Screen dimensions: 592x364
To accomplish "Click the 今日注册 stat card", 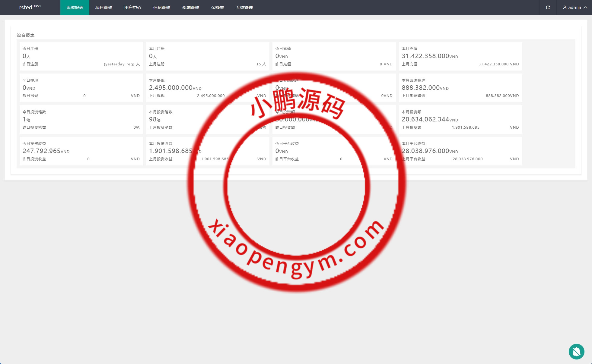I will coord(81,56).
